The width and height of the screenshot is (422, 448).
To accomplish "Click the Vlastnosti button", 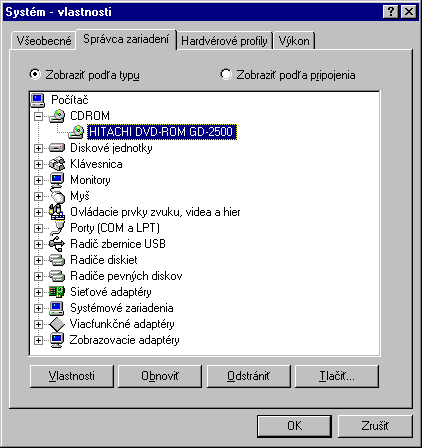I will [x=72, y=376].
